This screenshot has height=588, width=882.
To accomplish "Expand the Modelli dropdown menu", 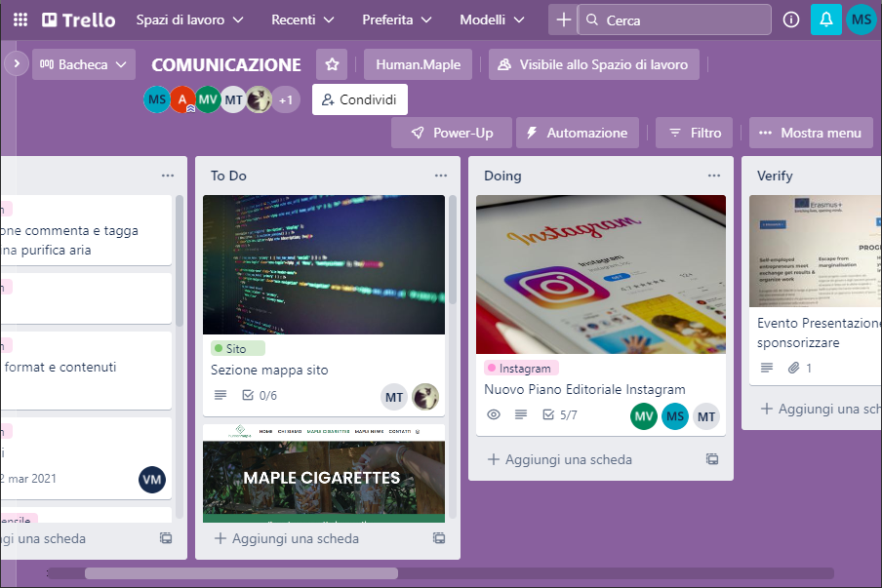I will [492, 20].
